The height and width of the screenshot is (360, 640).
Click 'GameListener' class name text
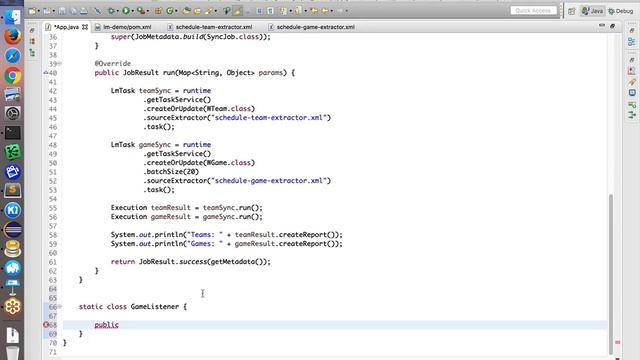[x=155, y=307]
